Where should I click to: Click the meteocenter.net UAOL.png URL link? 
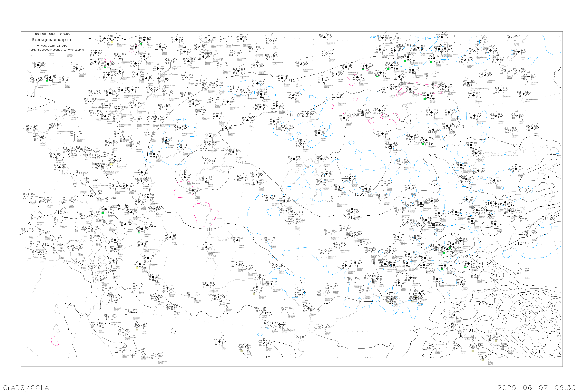pos(55,50)
